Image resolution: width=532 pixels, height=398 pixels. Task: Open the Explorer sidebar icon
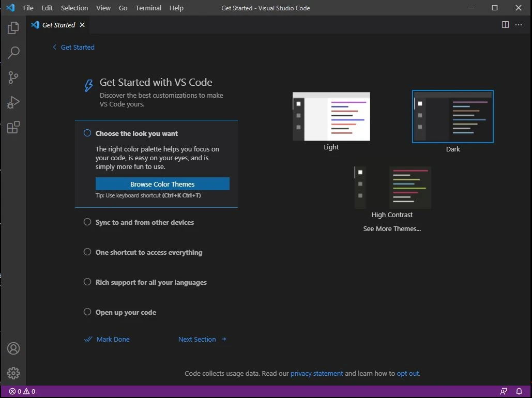click(13, 27)
